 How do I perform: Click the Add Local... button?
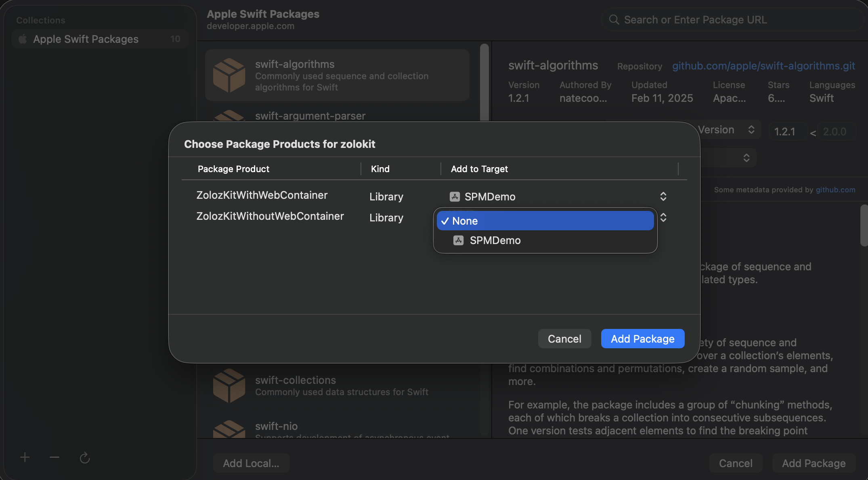251,463
